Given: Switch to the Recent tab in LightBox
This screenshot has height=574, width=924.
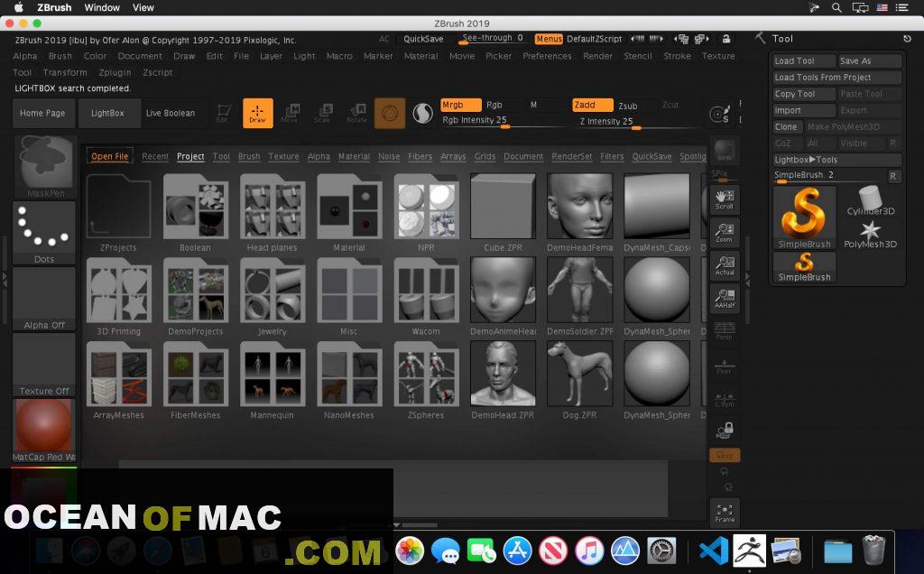Looking at the screenshot, I should point(155,156).
